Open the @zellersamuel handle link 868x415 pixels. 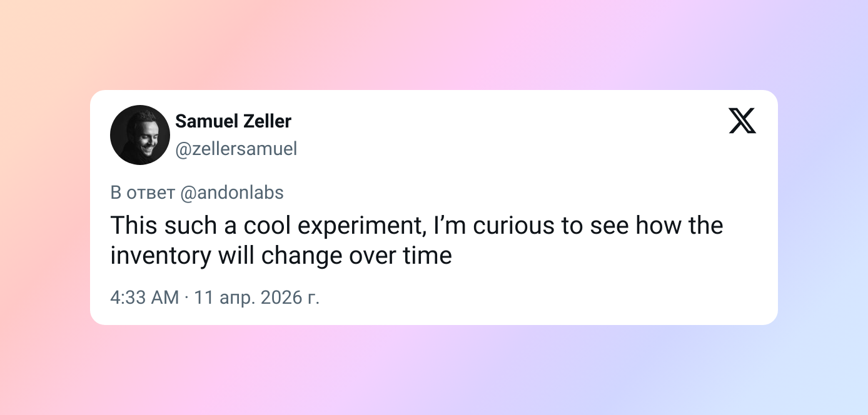[x=236, y=149]
